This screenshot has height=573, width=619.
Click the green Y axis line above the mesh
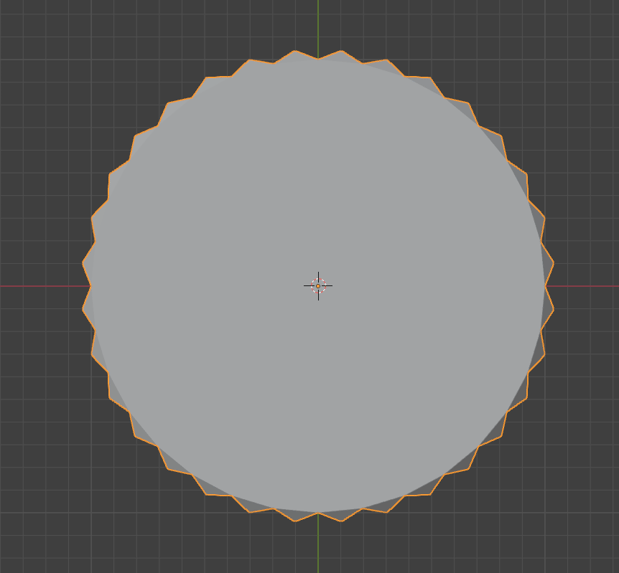tap(318, 24)
